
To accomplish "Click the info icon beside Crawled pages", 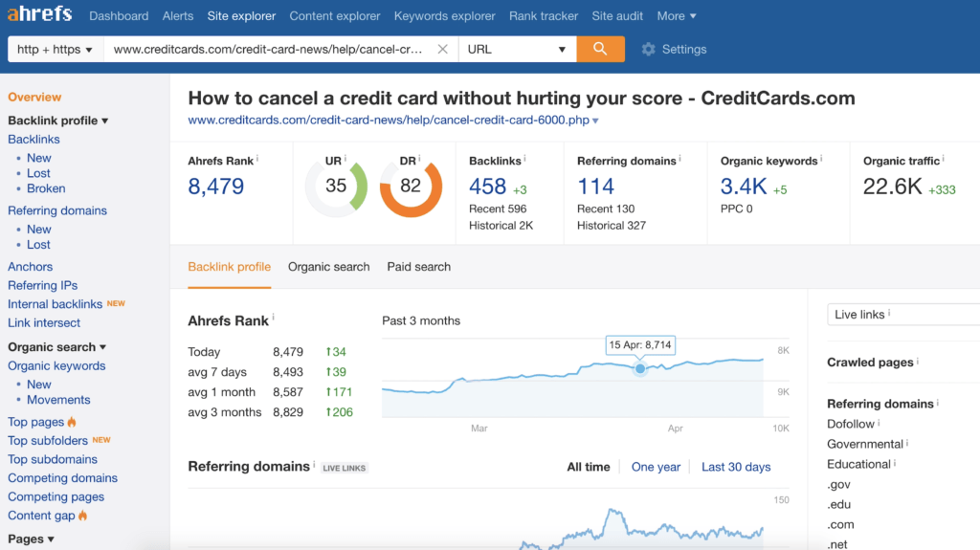I will (x=918, y=361).
